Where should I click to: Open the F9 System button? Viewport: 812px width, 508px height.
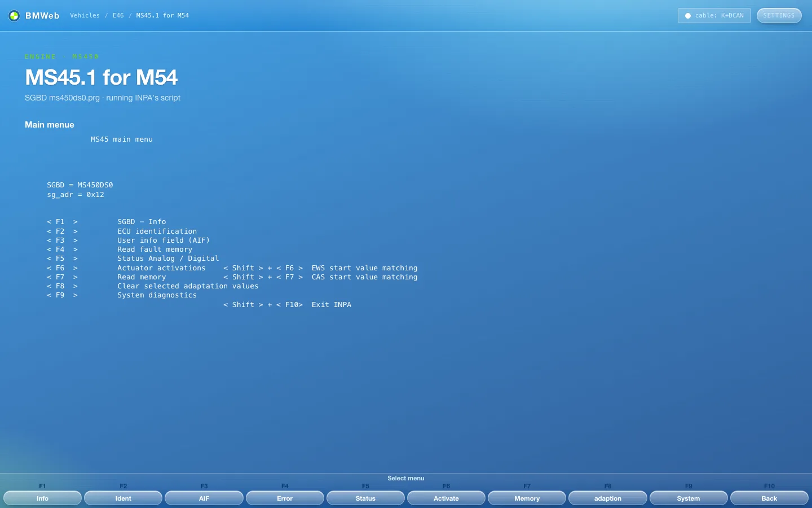point(689,498)
